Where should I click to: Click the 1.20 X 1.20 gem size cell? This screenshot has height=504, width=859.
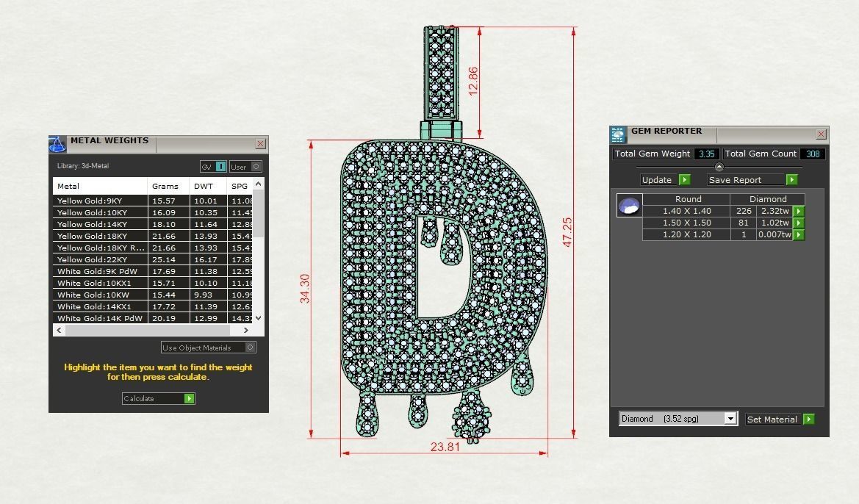click(686, 234)
